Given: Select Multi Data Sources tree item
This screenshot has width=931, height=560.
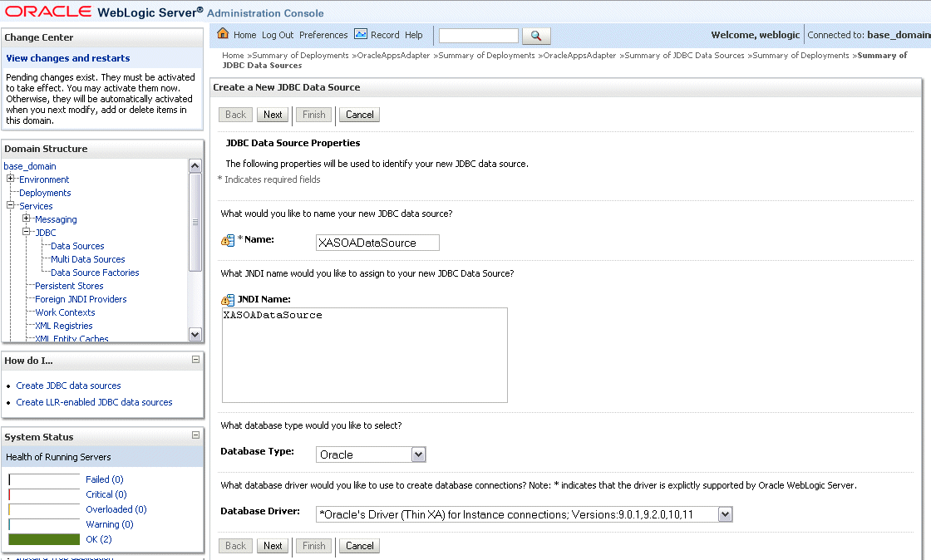Looking at the screenshot, I should click(88, 259).
